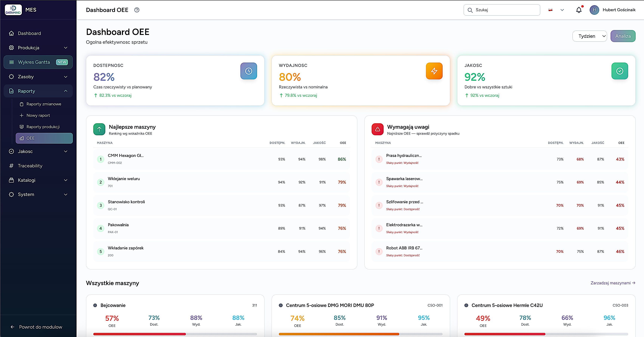Viewport: 644px width, 337px height.
Task: Click the back arrow near Powrot do modulow
Action: (x=13, y=327)
